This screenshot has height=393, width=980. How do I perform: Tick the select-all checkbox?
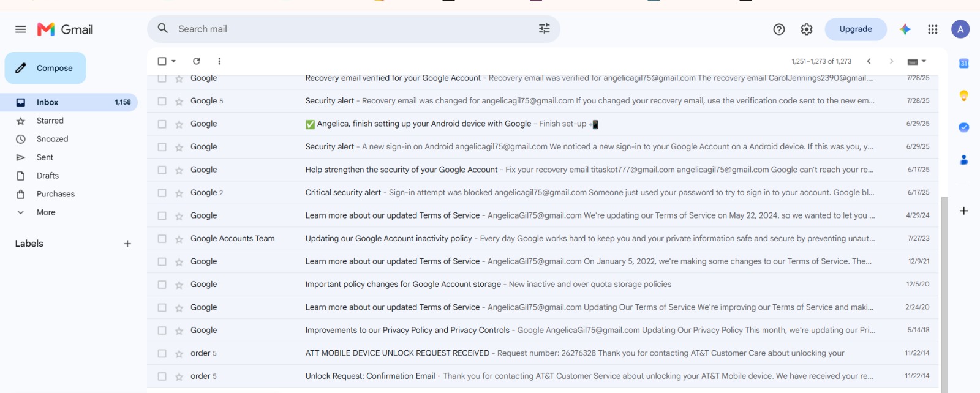(162, 61)
